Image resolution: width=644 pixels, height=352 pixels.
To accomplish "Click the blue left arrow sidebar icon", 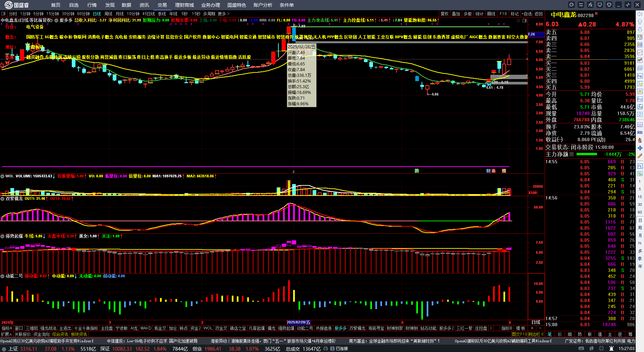I will coord(640,14).
